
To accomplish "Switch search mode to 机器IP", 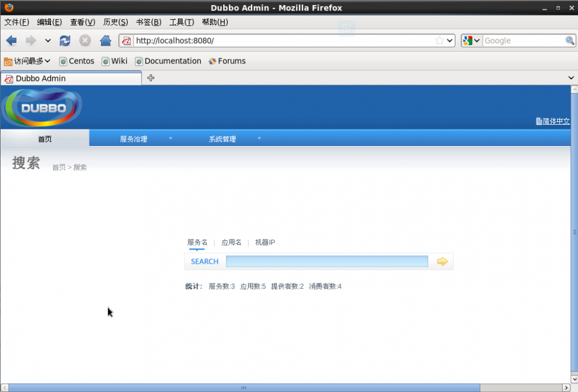I will coord(265,242).
